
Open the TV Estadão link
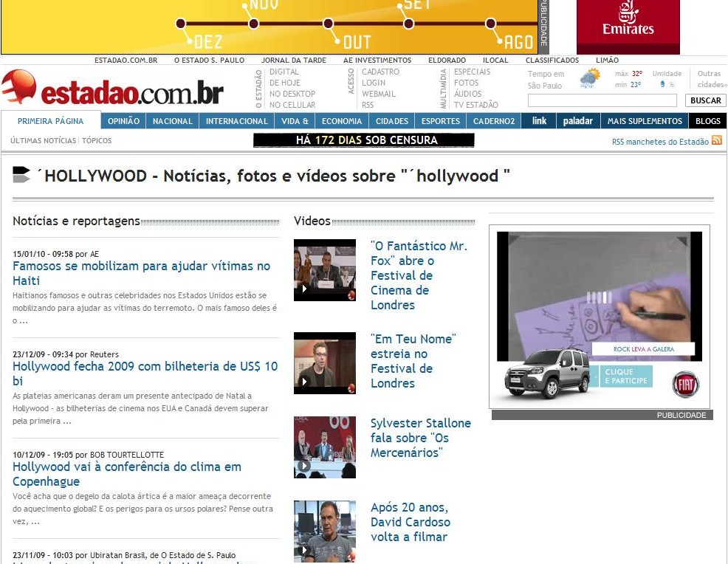(x=476, y=105)
